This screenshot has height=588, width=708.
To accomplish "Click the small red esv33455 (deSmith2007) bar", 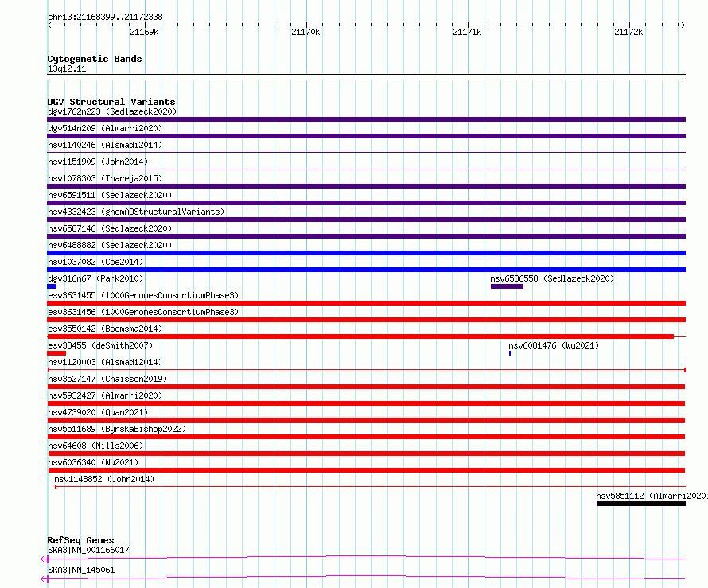I will click(x=56, y=353).
